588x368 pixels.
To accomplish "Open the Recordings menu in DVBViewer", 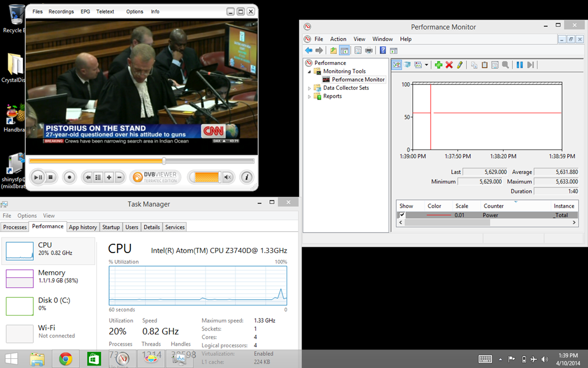I will pyautogui.click(x=61, y=11).
